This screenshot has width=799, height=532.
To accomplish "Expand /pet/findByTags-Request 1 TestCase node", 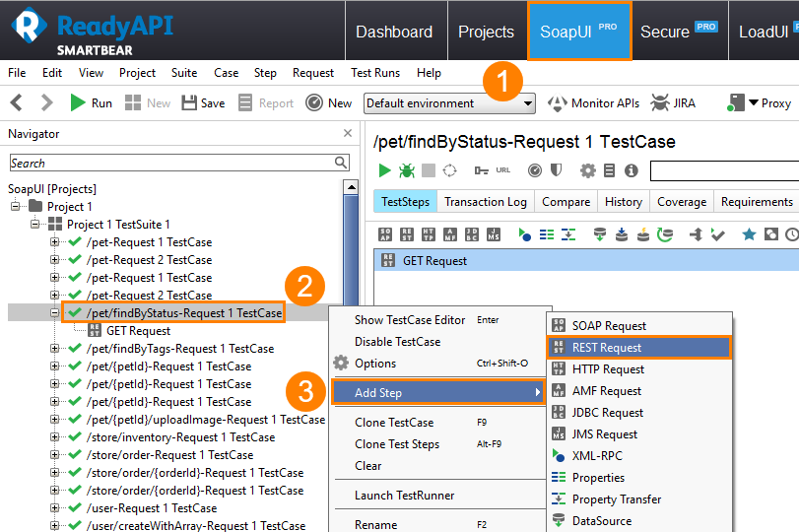I will [x=54, y=349].
